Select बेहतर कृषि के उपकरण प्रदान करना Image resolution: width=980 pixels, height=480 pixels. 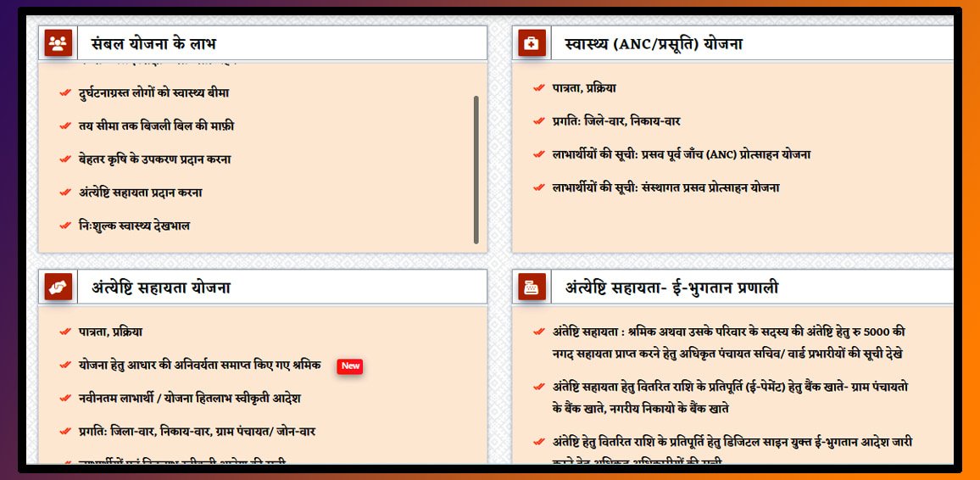click(155, 159)
